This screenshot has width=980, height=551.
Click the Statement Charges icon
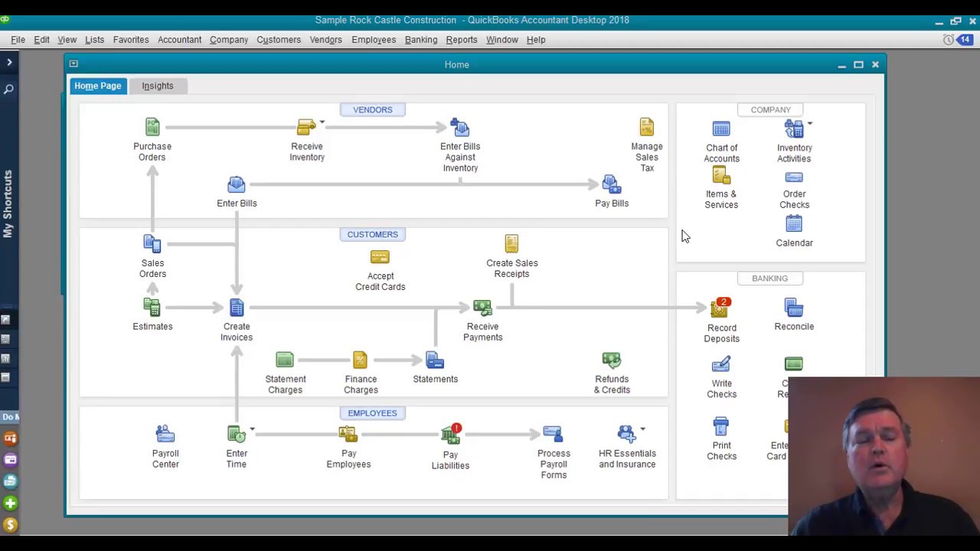point(285,360)
